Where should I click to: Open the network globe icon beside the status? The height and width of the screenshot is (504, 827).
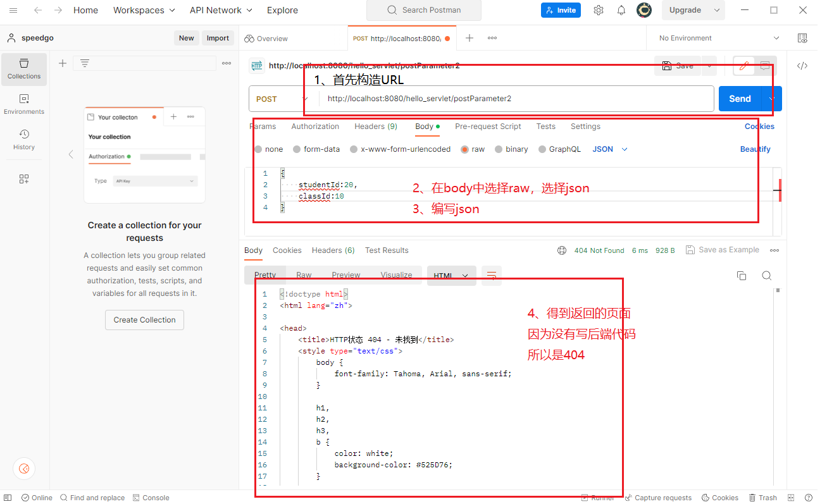[x=562, y=250]
